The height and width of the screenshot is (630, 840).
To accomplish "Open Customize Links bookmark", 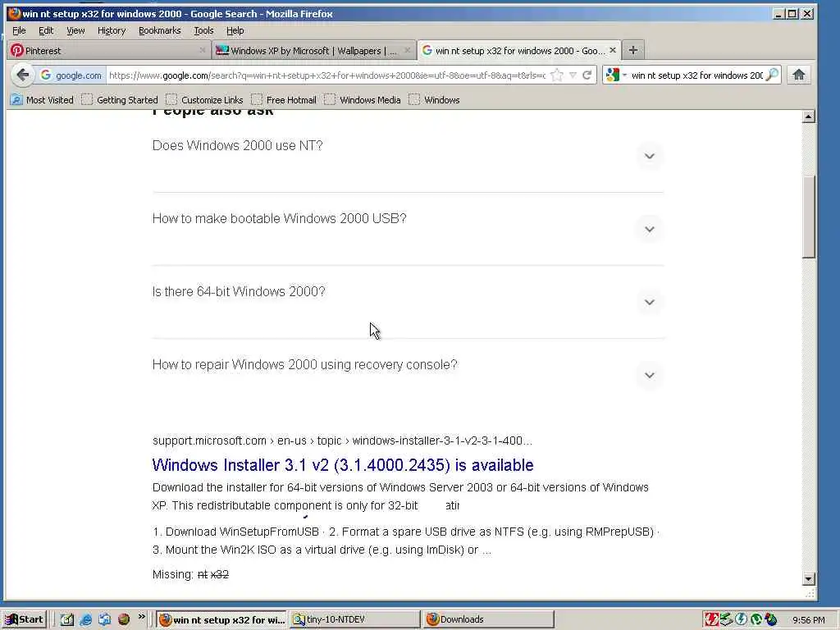I will click(204, 99).
